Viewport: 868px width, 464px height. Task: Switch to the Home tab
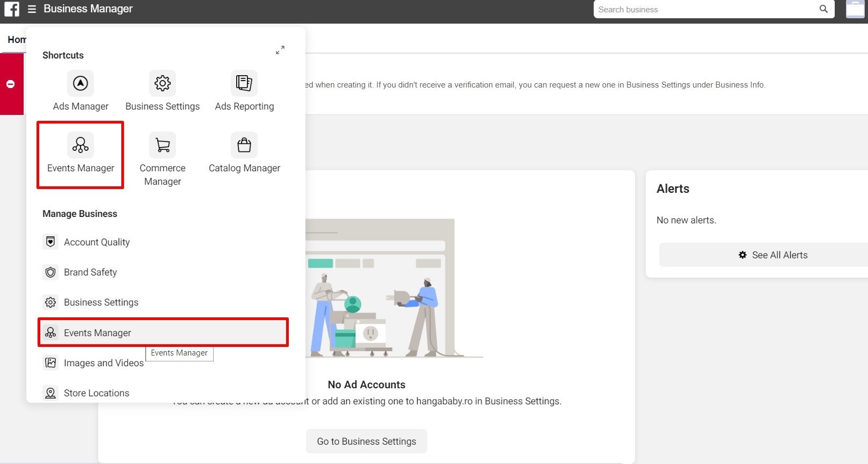16,40
